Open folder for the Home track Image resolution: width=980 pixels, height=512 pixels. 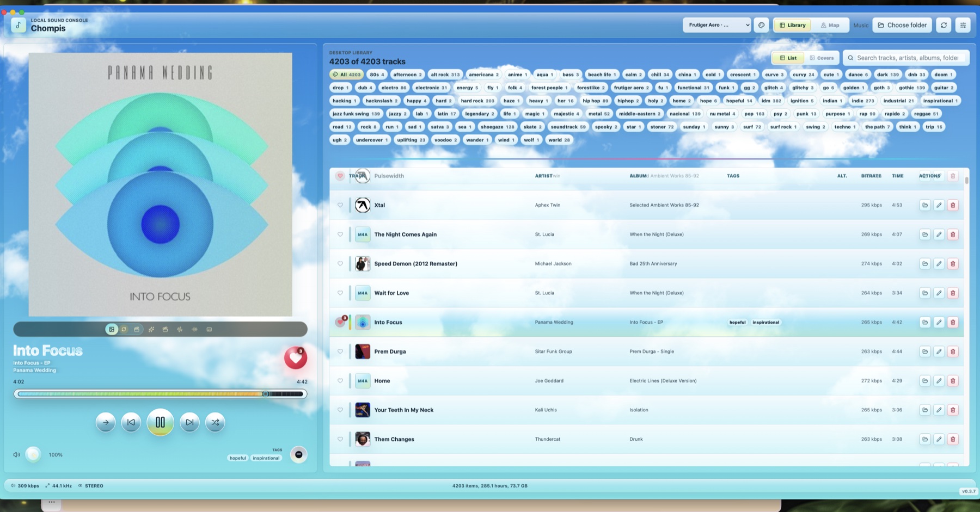(x=925, y=381)
